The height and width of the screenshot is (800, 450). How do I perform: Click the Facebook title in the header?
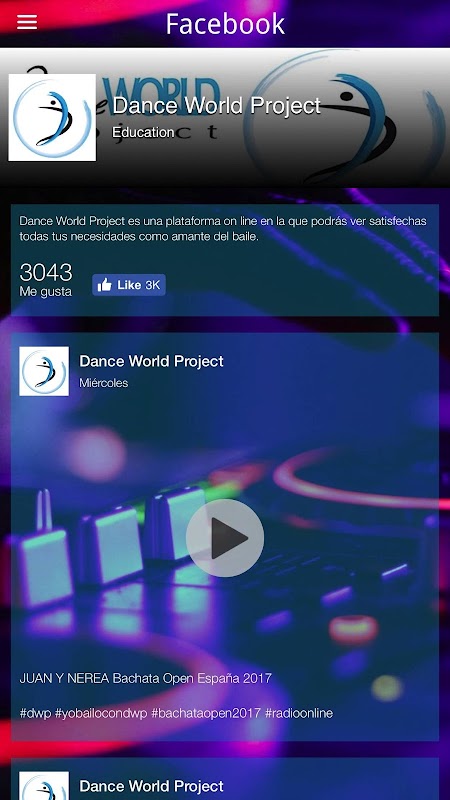tap(225, 23)
